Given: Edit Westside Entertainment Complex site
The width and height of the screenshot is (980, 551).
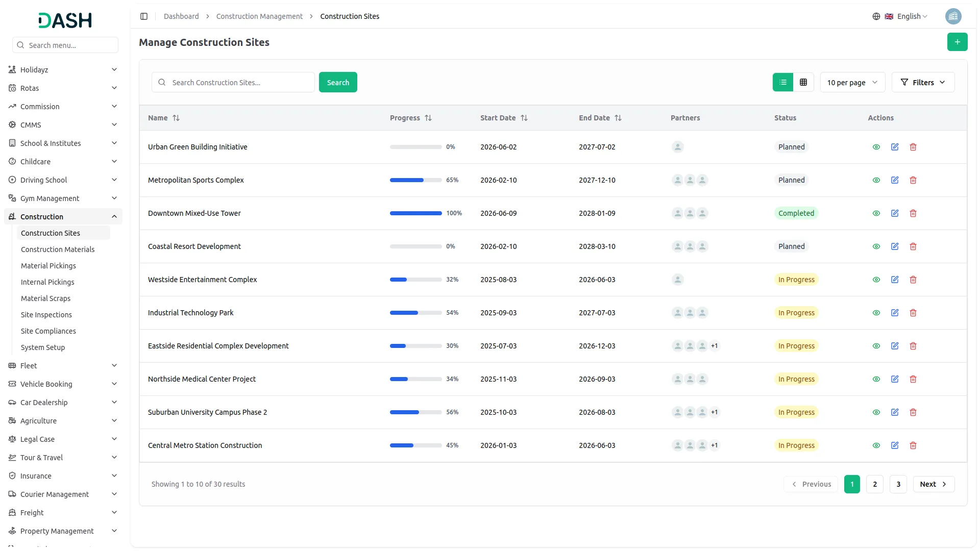Looking at the screenshot, I should pos(895,280).
